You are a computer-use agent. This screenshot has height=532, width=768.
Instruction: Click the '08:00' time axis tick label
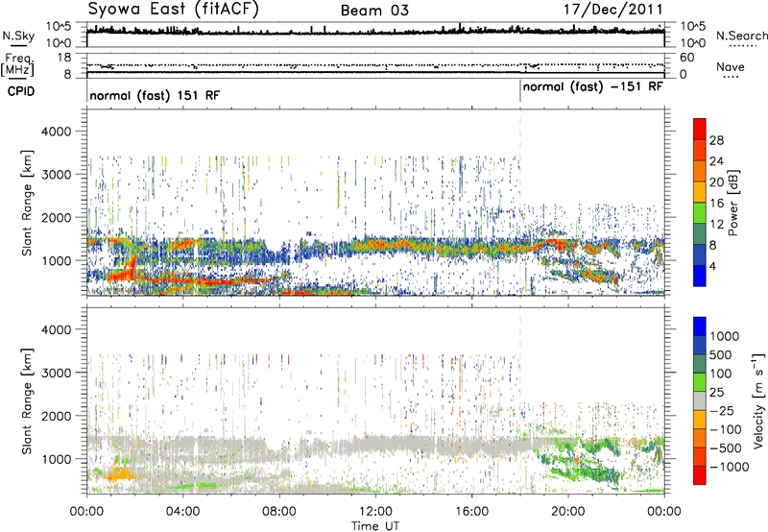coord(279,511)
